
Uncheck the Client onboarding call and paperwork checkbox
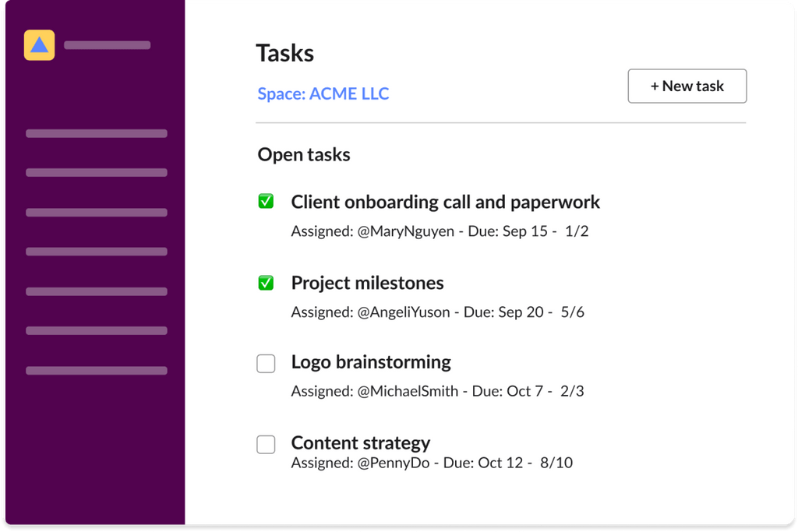(x=267, y=203)
